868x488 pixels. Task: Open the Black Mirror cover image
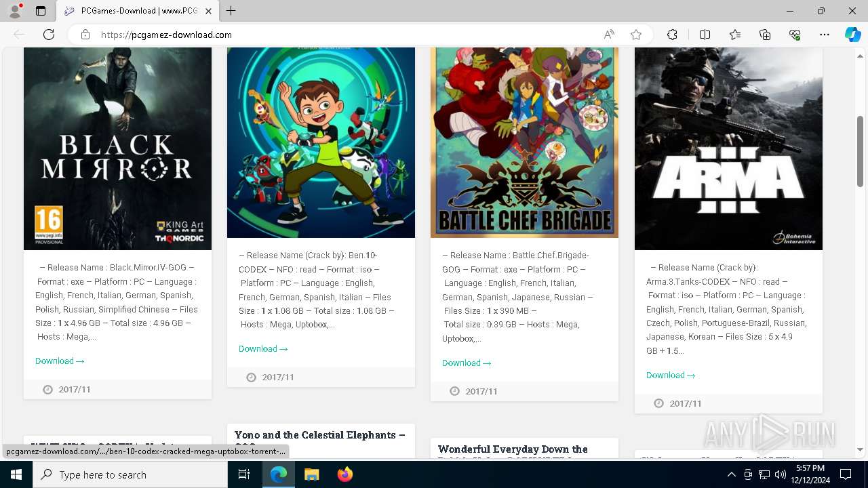tap(117, 148)
